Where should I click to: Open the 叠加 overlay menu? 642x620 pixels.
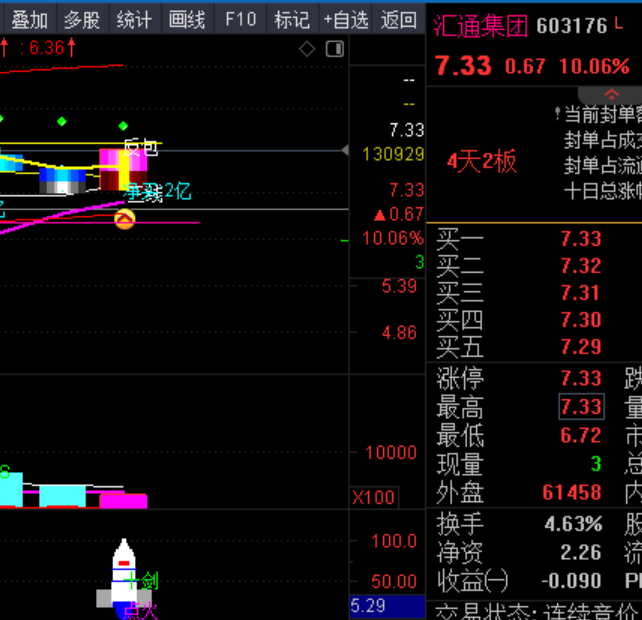click(29, 20)
